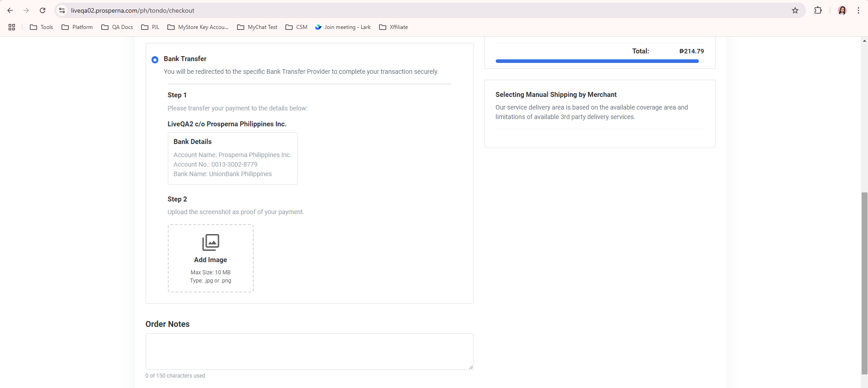Screen dimensions: 868x388
Task: Select the Bank Transfer radio button
Action: [155, 60]
